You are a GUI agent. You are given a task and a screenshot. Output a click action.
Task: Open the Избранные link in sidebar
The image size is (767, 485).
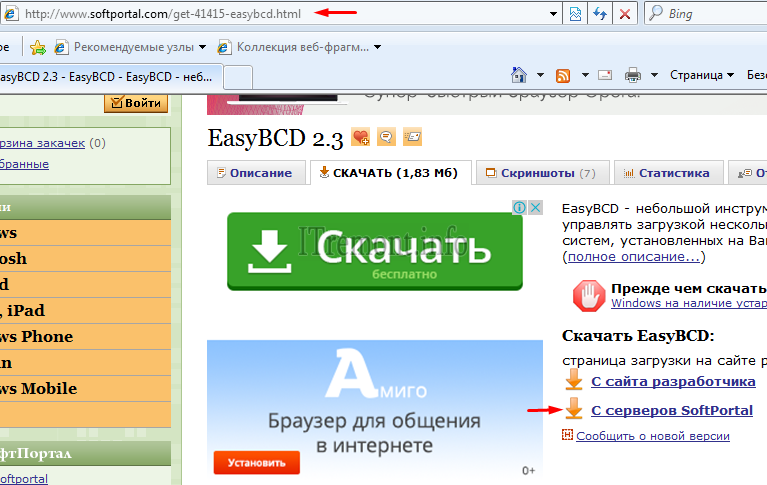point(24,164)
